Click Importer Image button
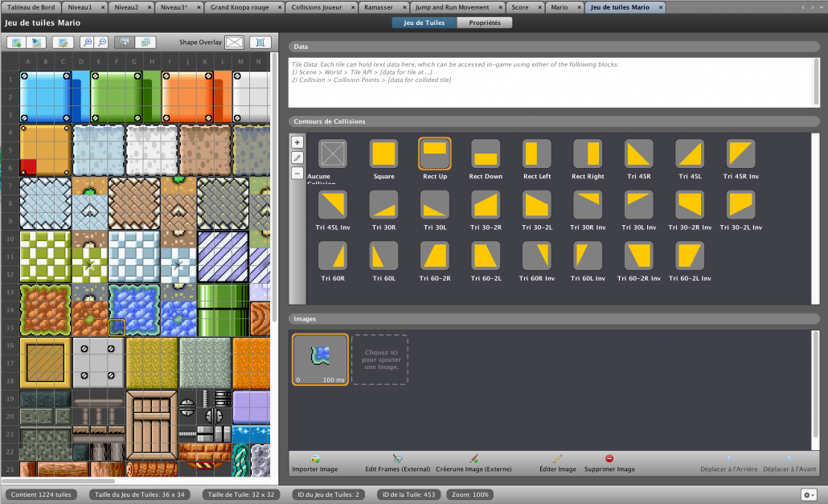The height and width of the screenshot is (504, 828). click(315, 464)
